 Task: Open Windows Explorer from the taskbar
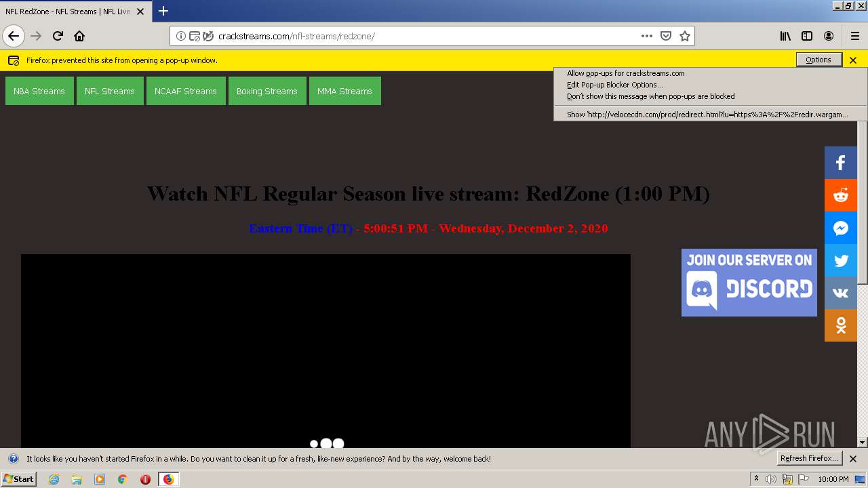click(77, 479)
